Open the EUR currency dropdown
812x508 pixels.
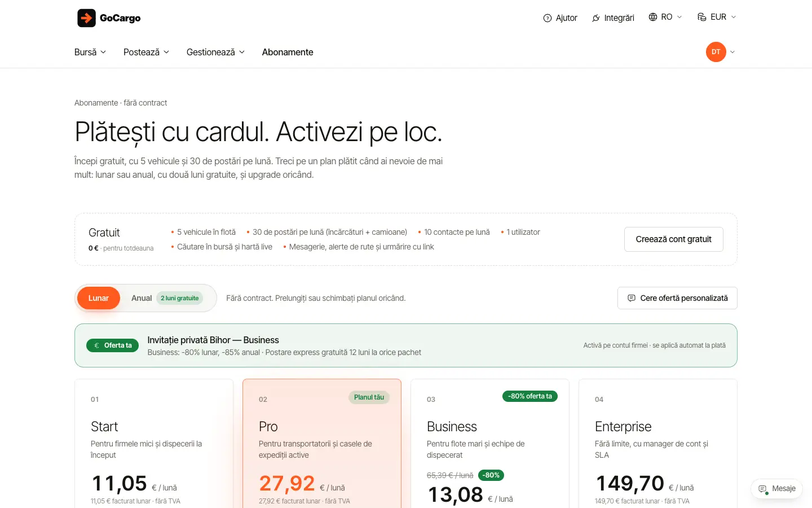[x=717, y=17]
